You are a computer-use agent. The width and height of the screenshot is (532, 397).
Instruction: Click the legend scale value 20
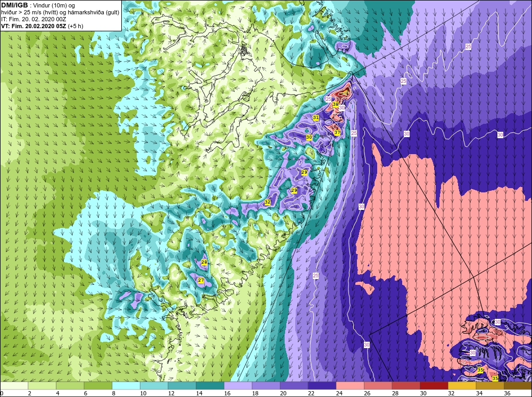click(x=284, y=393)
